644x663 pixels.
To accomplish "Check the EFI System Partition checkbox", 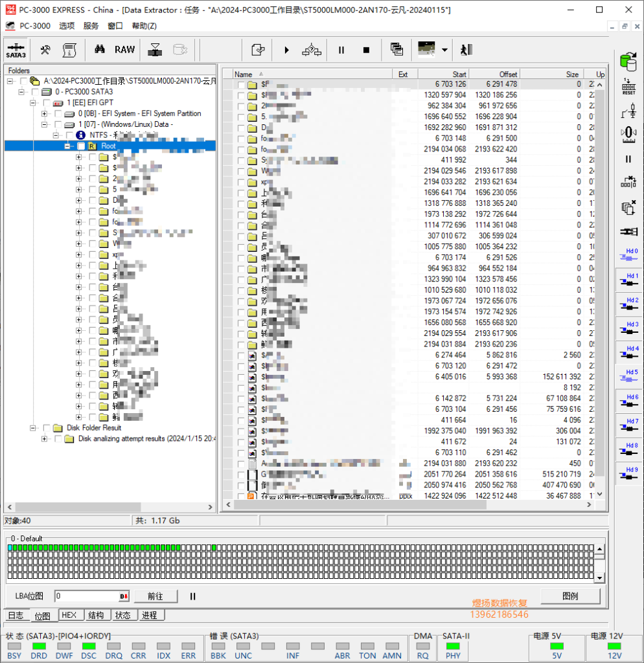I will coord(58,114).
